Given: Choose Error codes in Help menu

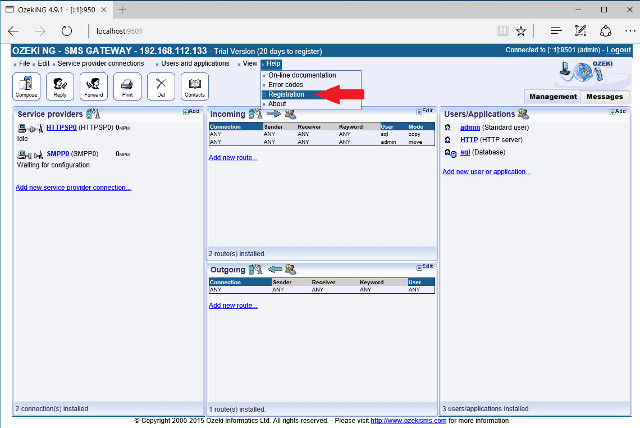Looking at the screenshot, I should [285, 85].
